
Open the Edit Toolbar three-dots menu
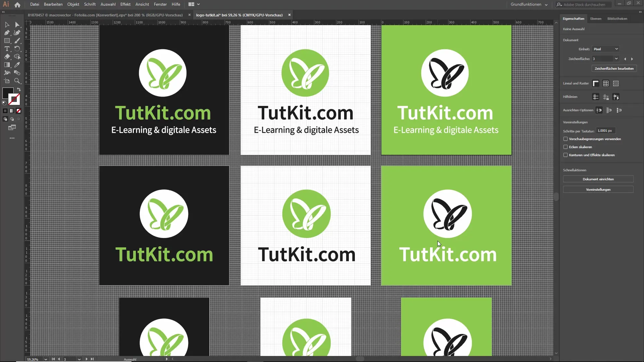[12, 138]
